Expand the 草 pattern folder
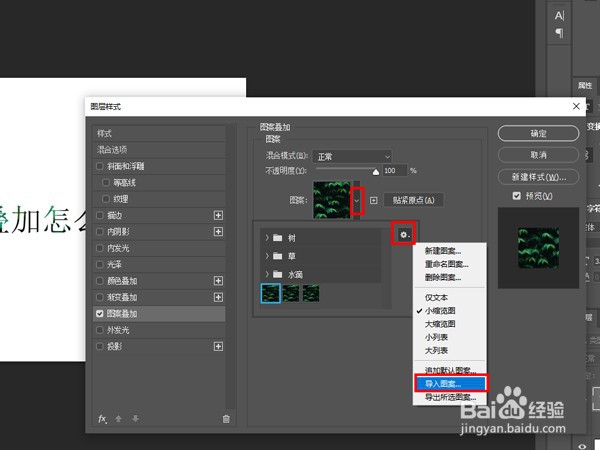The image size is (600, 450). click(267, 256)
